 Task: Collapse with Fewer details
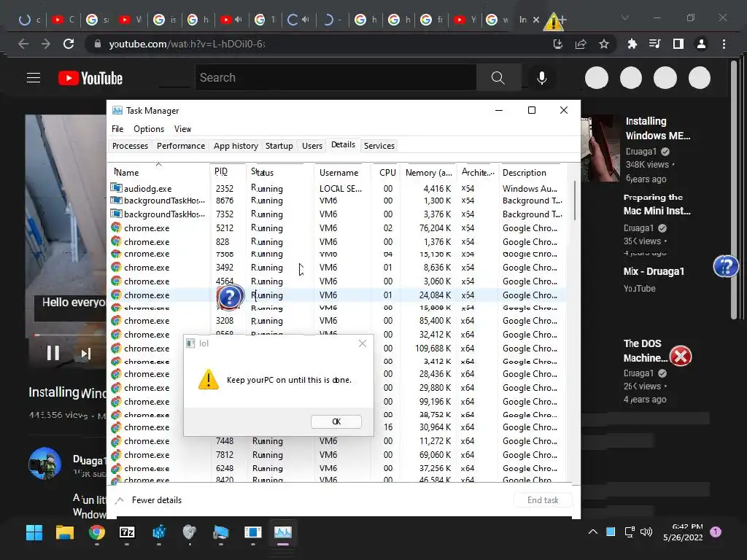pos(149,500)
